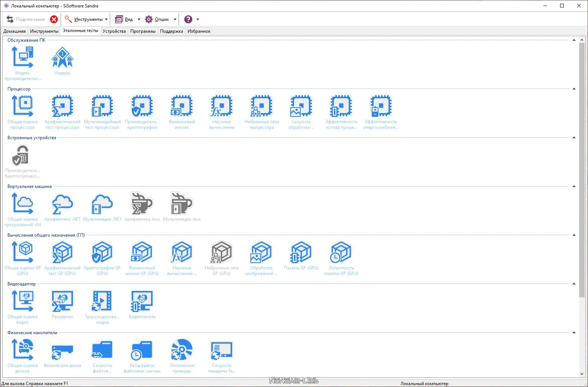Launch Общая оценка видео benchmark
Viewport: 588px width, 387px height.
(23, 307)
